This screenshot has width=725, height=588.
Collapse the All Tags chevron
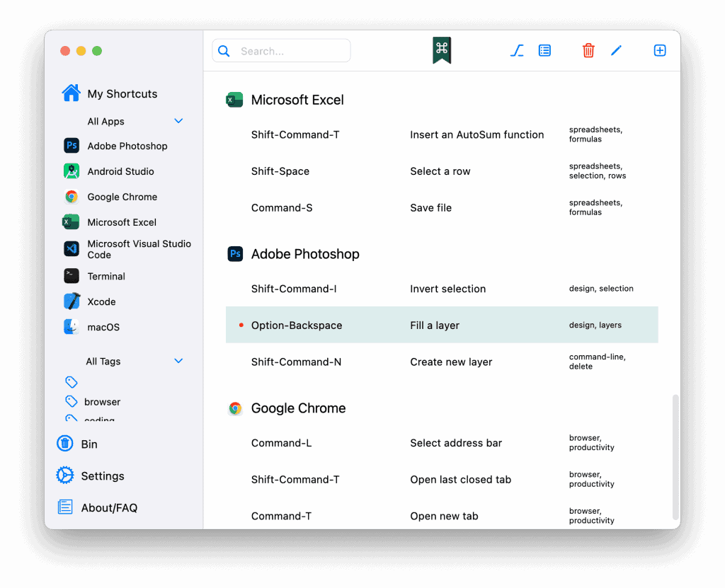[x=178, y=361]
